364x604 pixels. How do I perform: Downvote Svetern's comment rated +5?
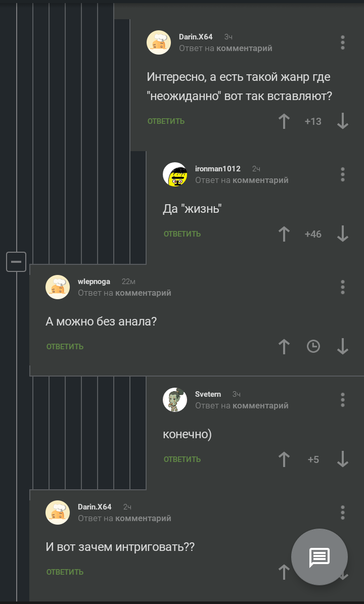[342, 459]
